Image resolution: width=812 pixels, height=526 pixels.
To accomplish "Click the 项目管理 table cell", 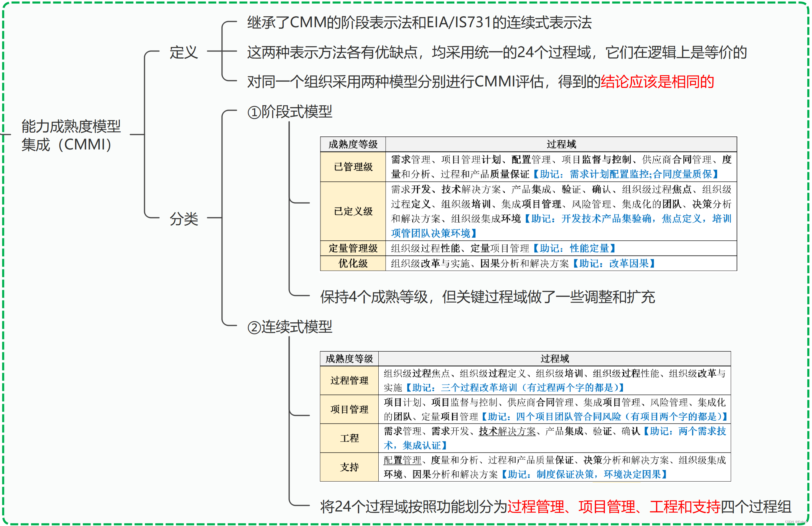I will click(x=349, y=409).
